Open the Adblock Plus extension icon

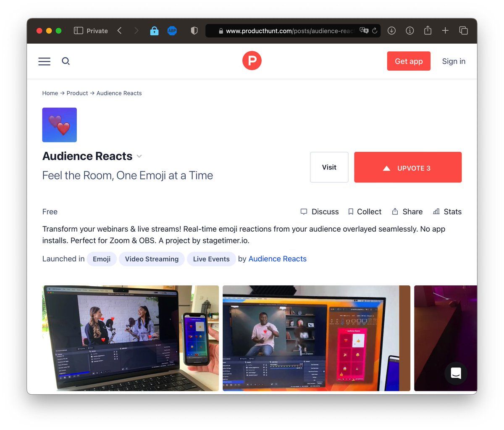(x=172, y=31)
